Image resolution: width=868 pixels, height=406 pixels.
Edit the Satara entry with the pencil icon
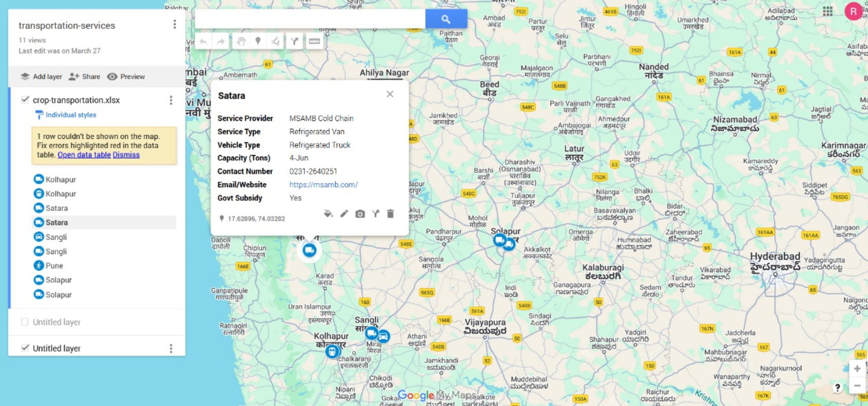(344, 214)
